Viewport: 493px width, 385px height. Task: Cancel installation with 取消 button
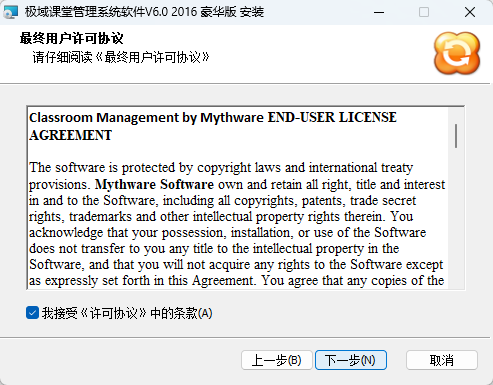[442, 360]
